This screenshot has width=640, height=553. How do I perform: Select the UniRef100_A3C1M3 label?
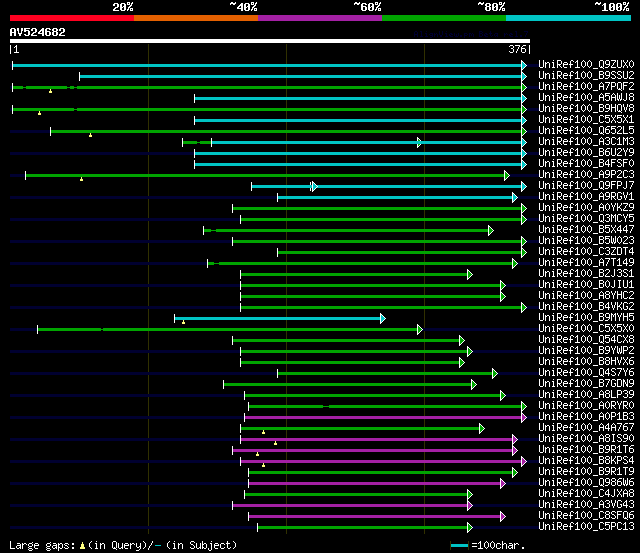[x=586, y=142]
